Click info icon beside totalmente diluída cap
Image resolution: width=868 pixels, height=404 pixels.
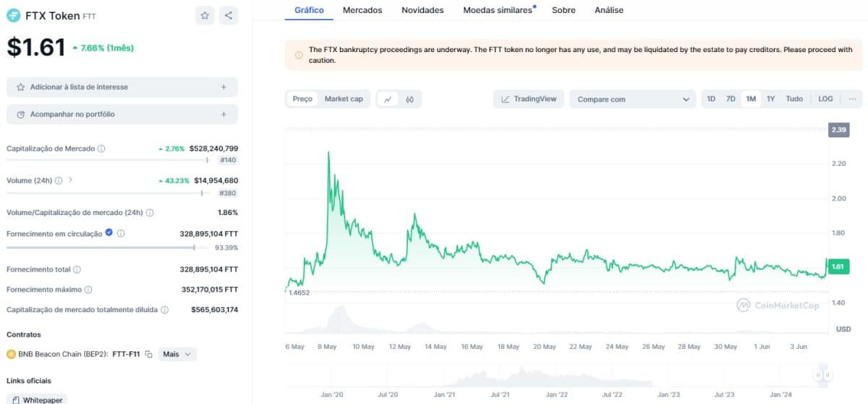tap(164, 310)
